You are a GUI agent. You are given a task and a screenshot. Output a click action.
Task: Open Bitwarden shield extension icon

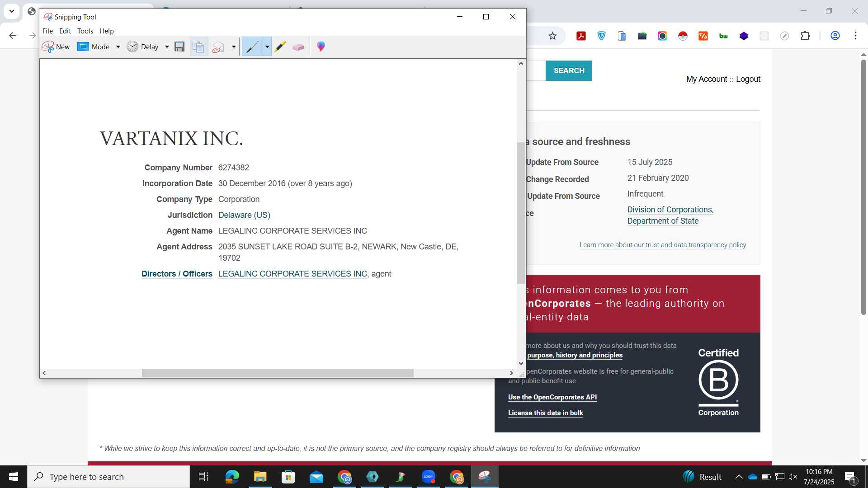(x=601, y=36)
